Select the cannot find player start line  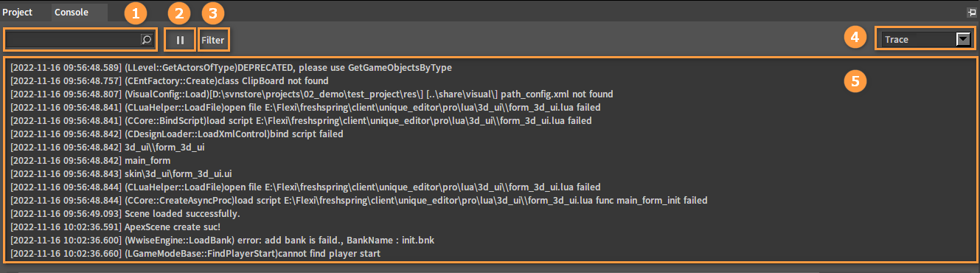tap(195, 253)
